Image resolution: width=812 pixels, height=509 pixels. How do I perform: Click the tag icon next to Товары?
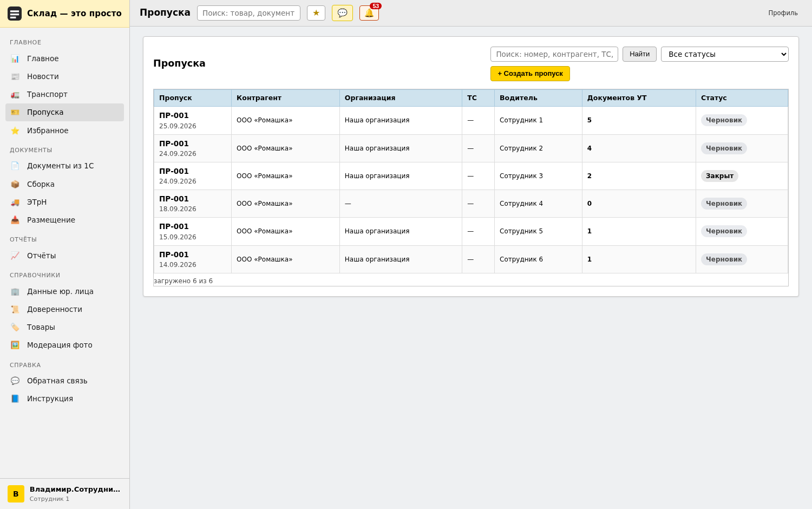(15, 327)
